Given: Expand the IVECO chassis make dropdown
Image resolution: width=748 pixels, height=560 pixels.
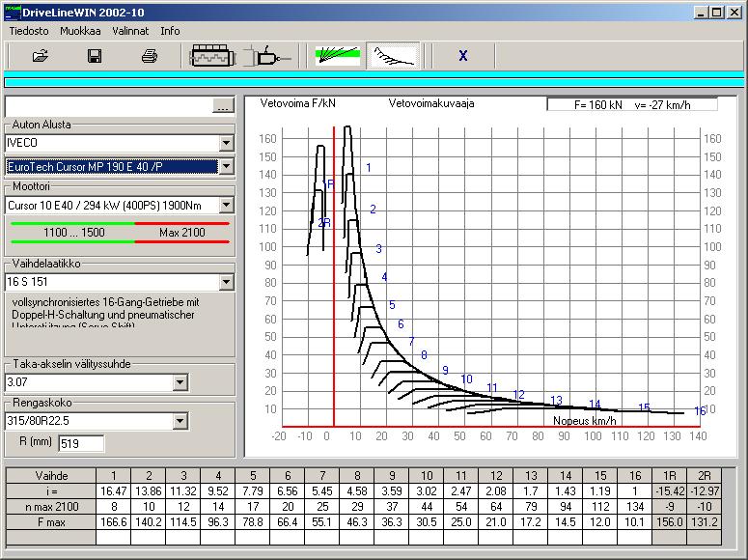Looking at the screenshot, I should click(226, 142).
